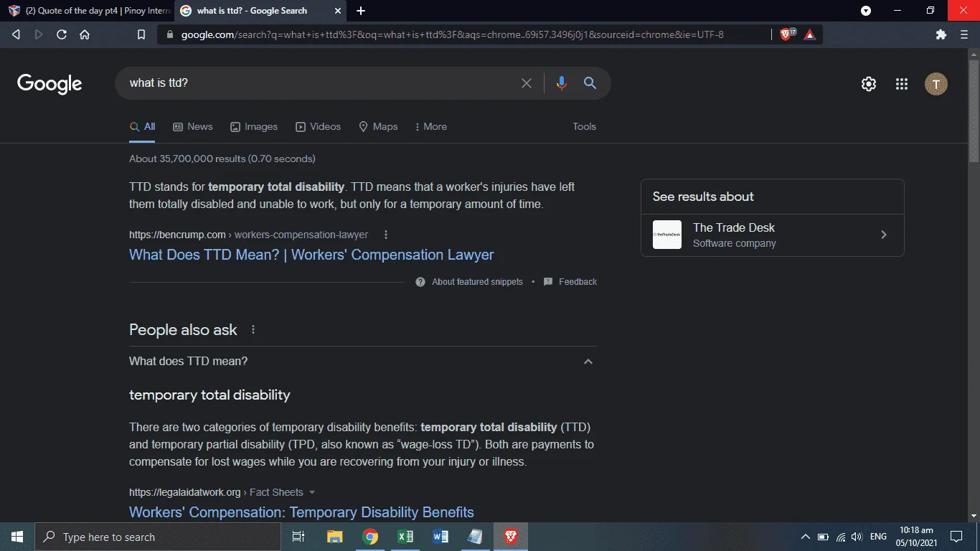This screenshot has width=980, height=551.
Task: Click the "temporary total disability" answer heading
Action: coord(209,395)
